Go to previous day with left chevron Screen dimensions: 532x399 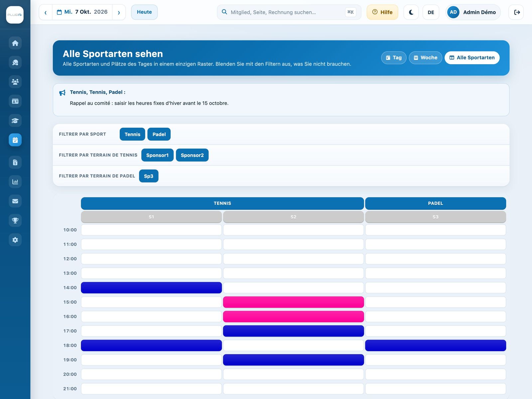46,12
